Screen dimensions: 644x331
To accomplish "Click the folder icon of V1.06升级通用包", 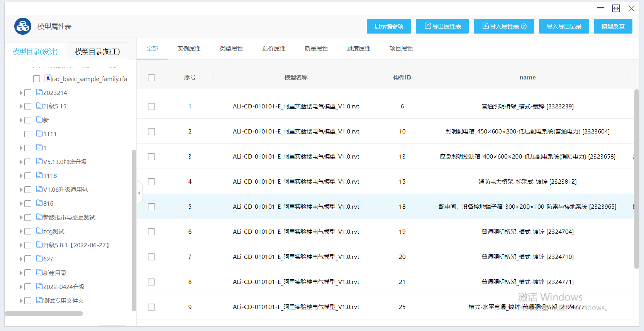I will [x=39, y=189].
